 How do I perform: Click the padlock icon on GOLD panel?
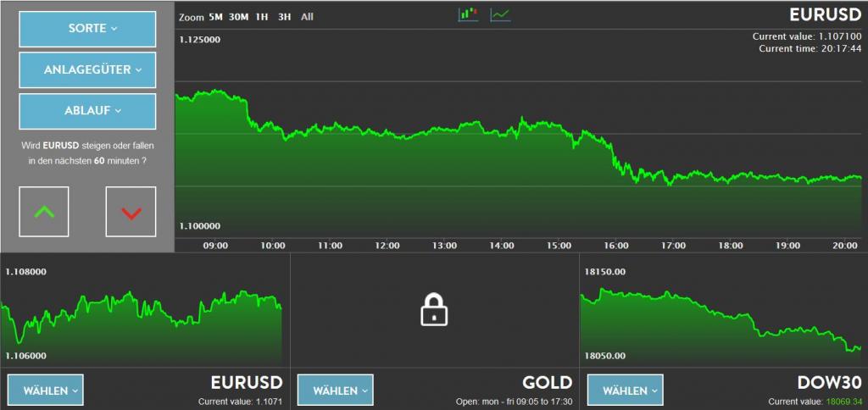(434, 309)
